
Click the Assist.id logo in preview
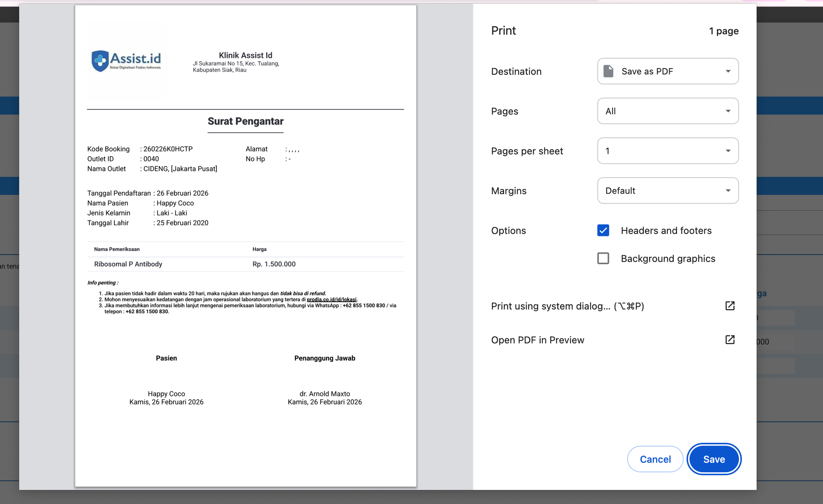pyautogui.click(x=126, y=61)
